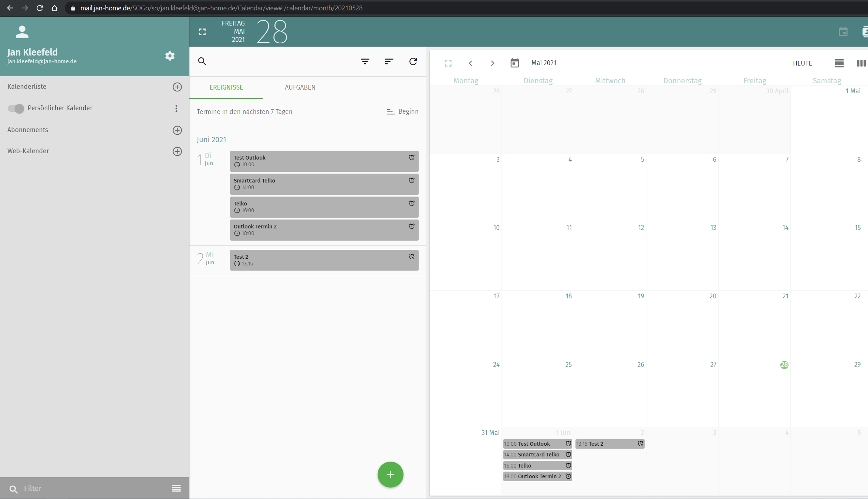
Task: Click the sidebar Filter input field
Action: (x=92, y=488)
